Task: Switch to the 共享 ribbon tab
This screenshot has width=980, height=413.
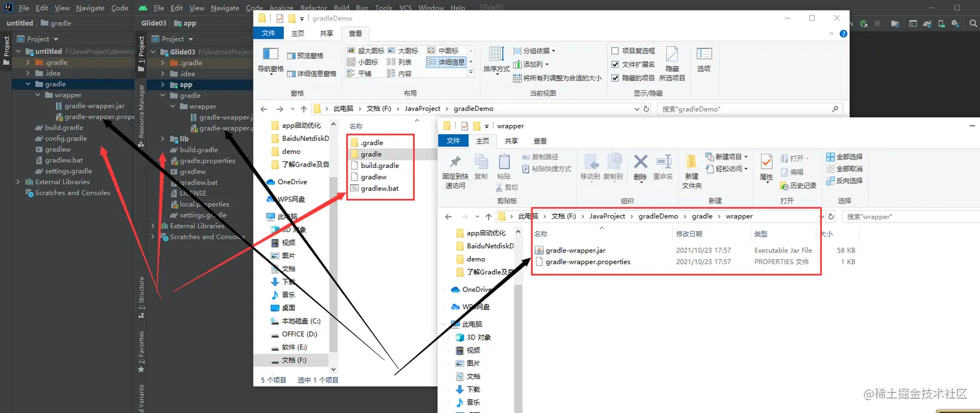Action: pyautogui.click(x=510, y=140)
